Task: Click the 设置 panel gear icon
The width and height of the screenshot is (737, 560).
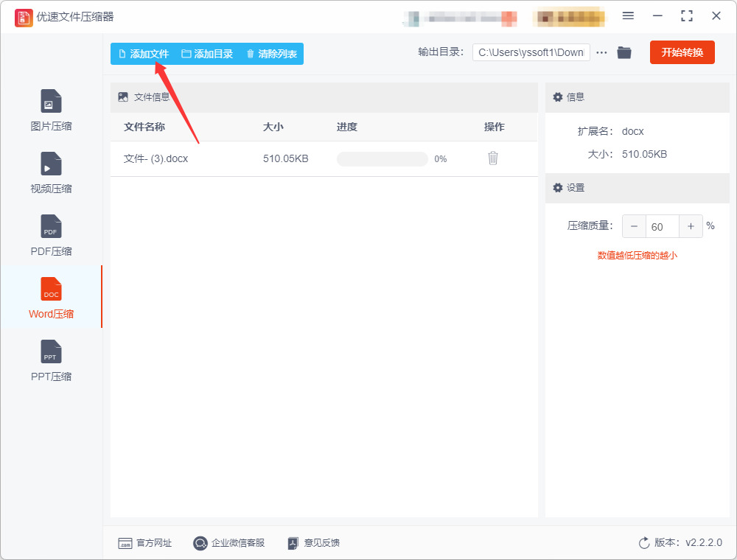Action: 557,188
